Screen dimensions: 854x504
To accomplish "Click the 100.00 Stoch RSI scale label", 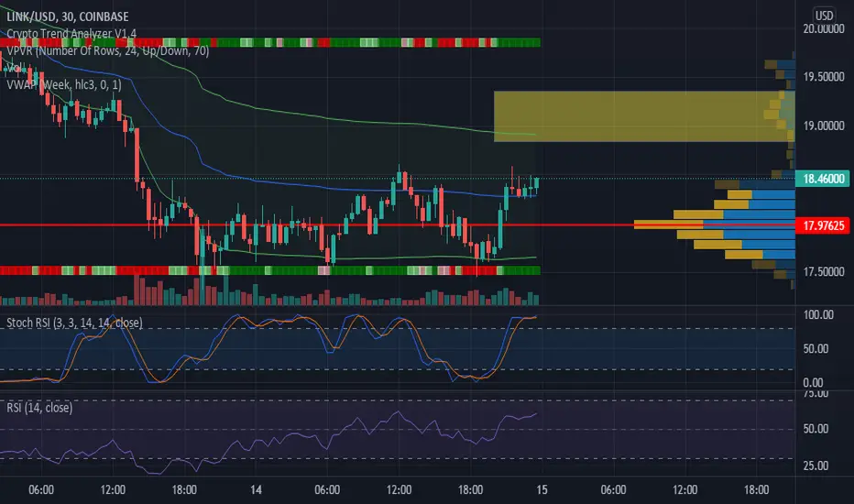I will coord(818,315).
